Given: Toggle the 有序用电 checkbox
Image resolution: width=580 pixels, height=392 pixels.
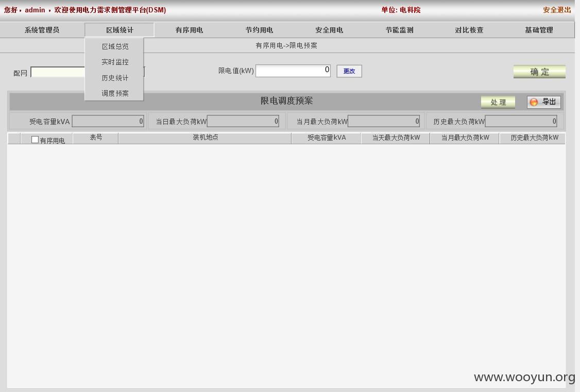Looking at the screenshot, I should (x=35, y=140).
